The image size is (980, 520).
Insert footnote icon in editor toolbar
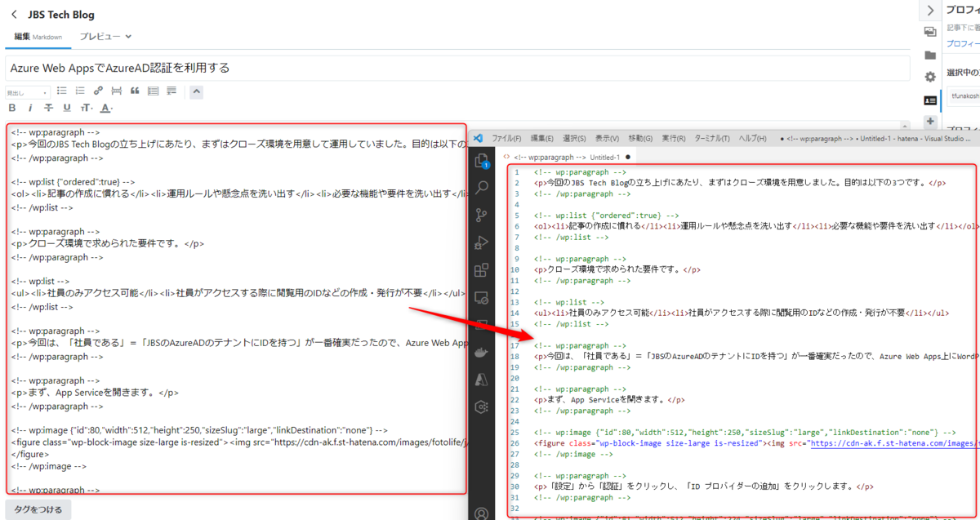[x=171, y=91]
